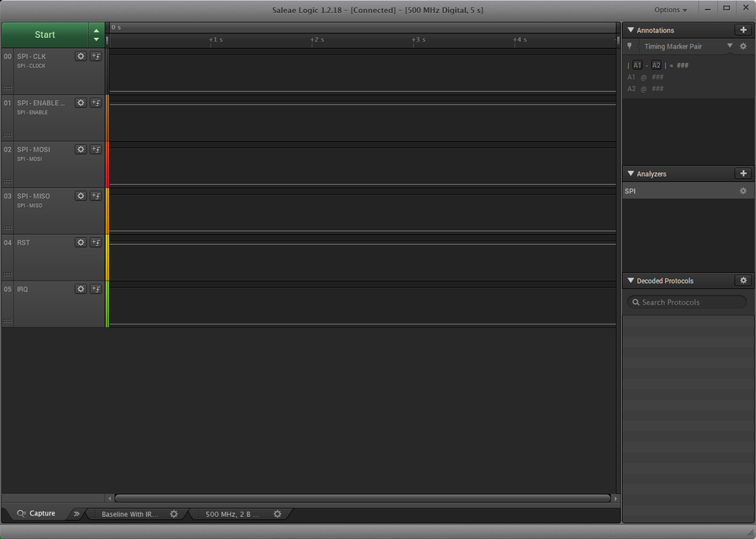The image size is (756, 539).
Task: Add a new annotation with plus icon
Action: [743, 30]
